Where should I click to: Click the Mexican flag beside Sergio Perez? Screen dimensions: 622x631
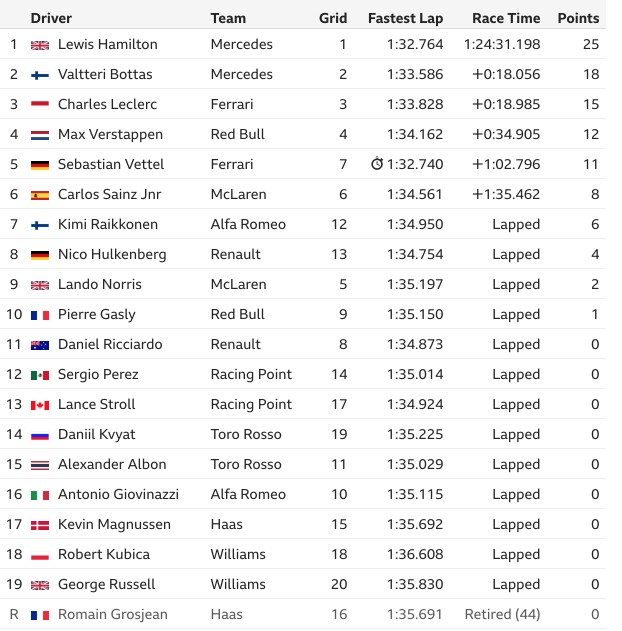point(40,375)
